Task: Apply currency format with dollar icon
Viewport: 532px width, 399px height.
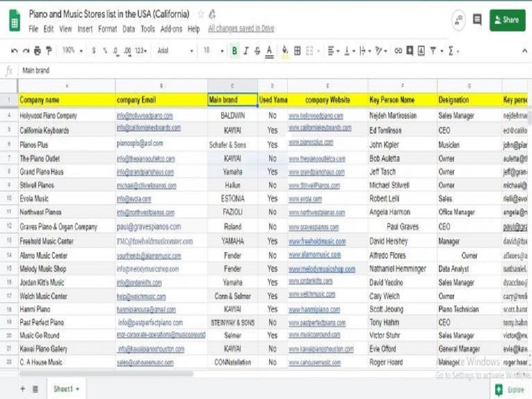Action: [94, 51]
